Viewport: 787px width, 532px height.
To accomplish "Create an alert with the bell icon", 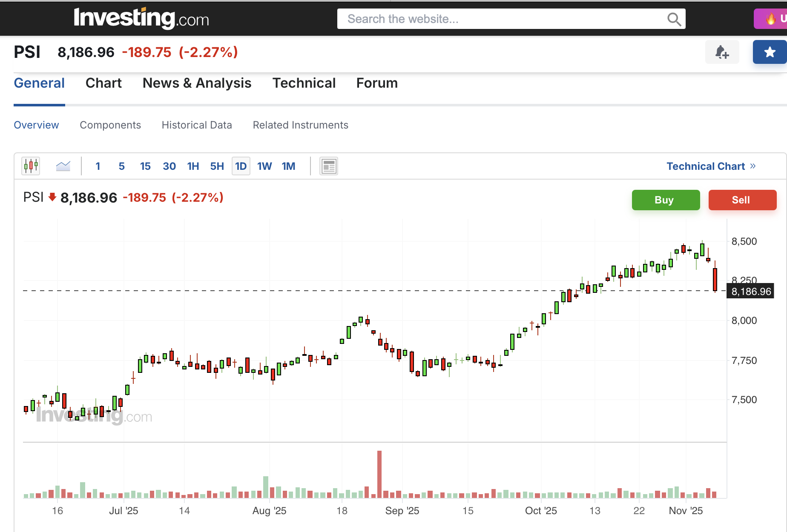I will (722, 52).
